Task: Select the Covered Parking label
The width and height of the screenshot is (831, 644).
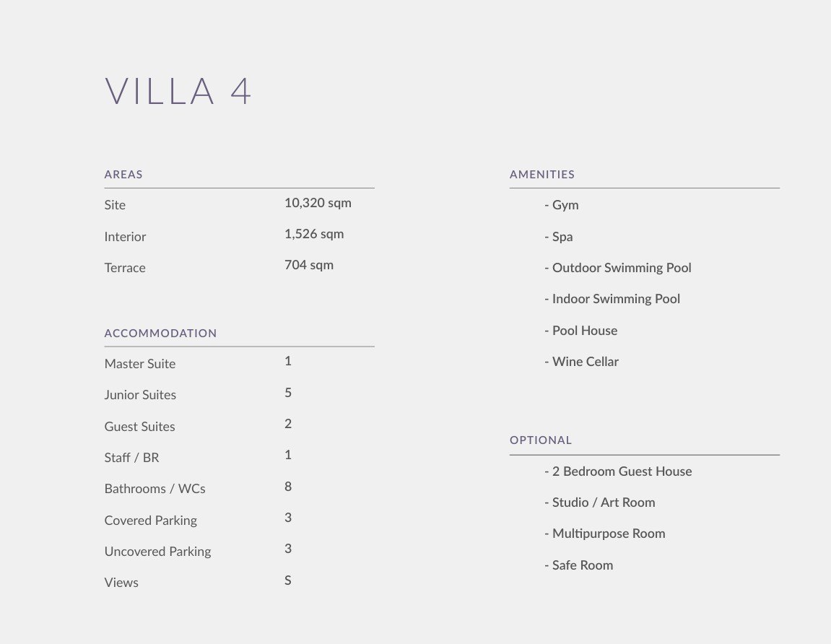Action: coord(150,521)
